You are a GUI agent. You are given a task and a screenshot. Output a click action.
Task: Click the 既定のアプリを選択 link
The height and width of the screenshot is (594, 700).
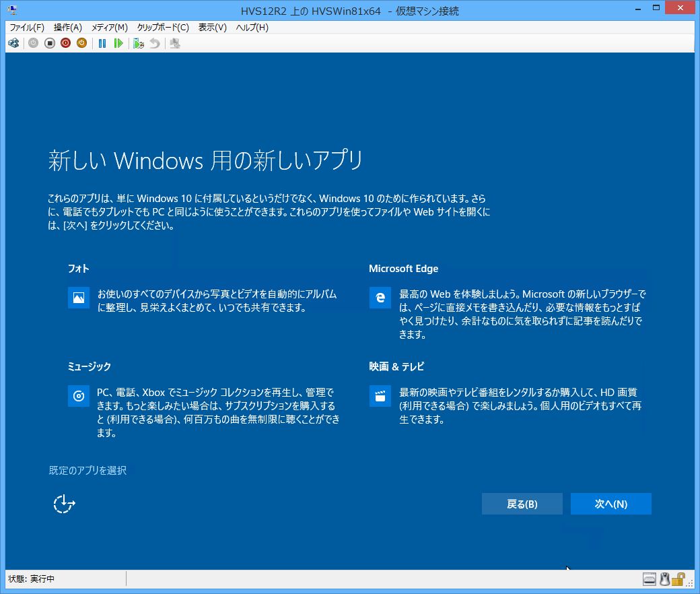87,470
